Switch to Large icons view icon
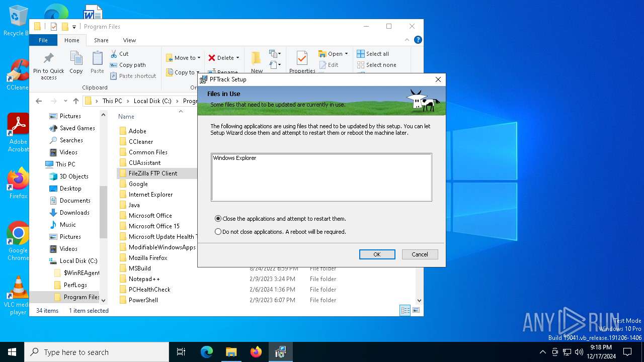 [416, 311]
